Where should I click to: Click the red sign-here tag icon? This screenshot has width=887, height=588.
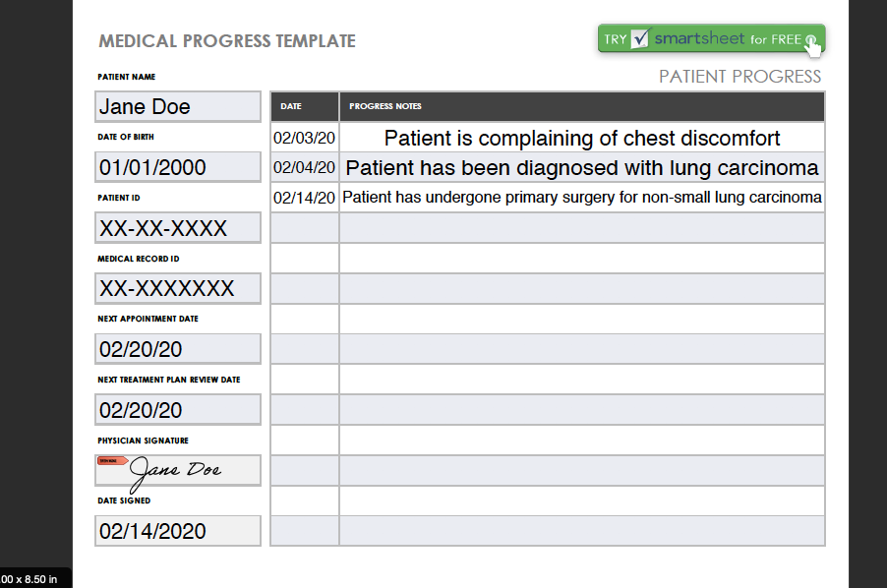pos(112,461)
